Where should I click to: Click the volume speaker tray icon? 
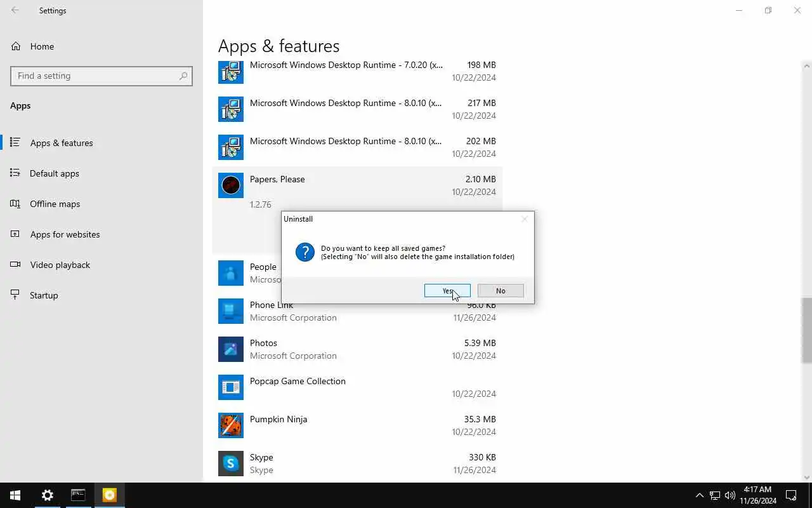pyautogui.click(x=730, y=495)
